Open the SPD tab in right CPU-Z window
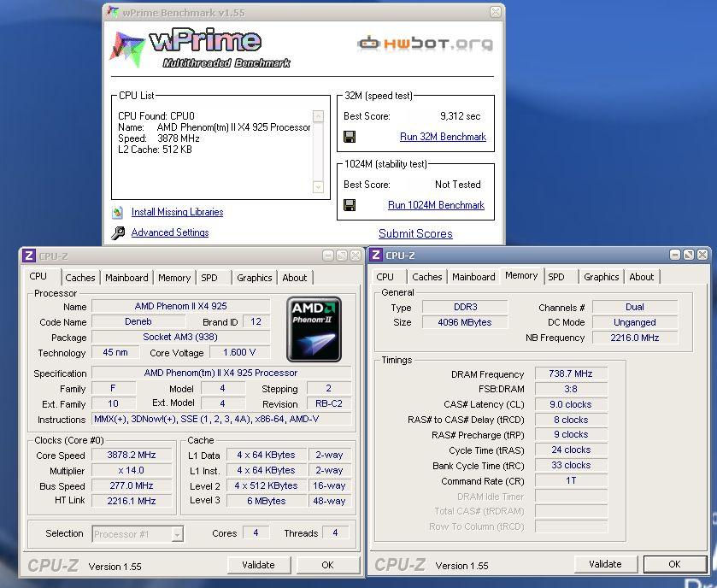This screenshot has width=717, height=588. [x=556, y=277]
